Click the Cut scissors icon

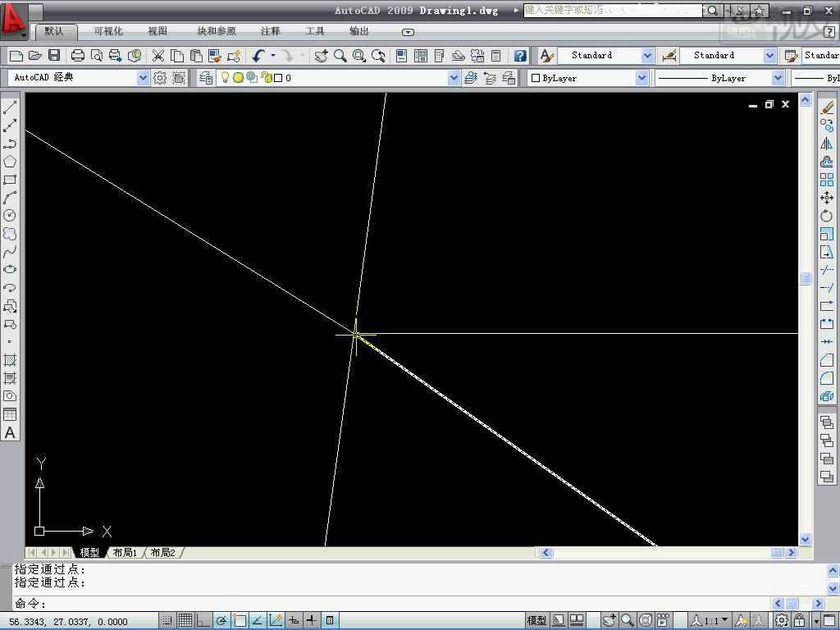coord(158,55)
